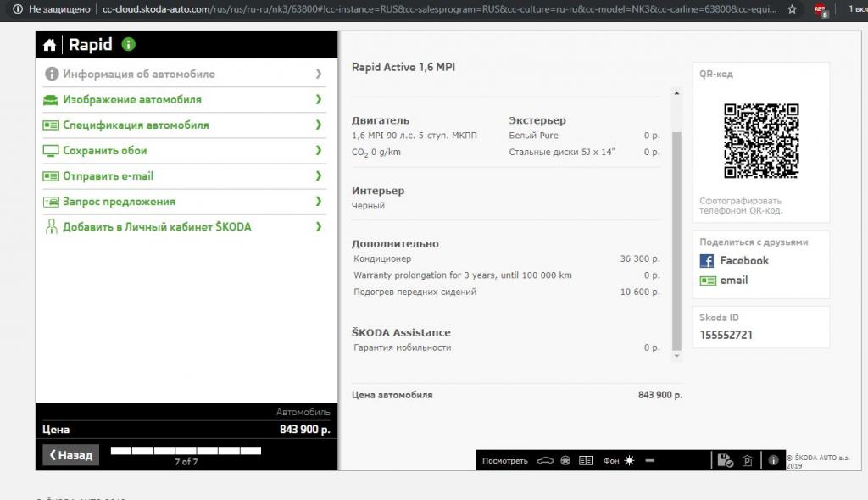The width and height of the screenshot is (868, 500).
Task: Click the garage parking icon in bottom bar
Action: 747,461
